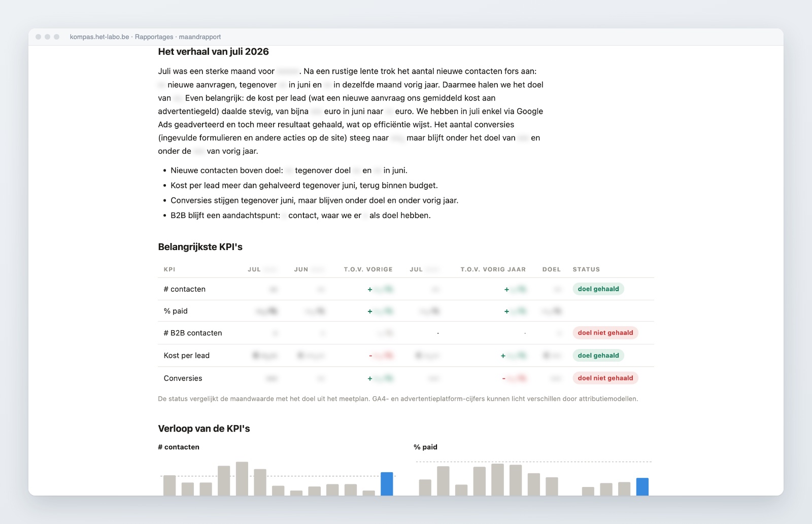This screenshot has height=524, width=812.
Task: Click the 'doel gehaald' badge in Kost per lead row
Action: (598, 356)
